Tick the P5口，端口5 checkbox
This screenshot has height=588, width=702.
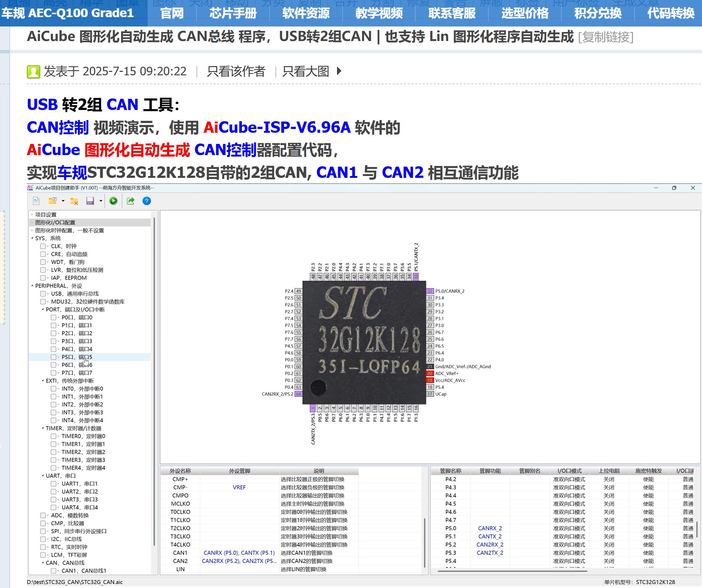53,357
